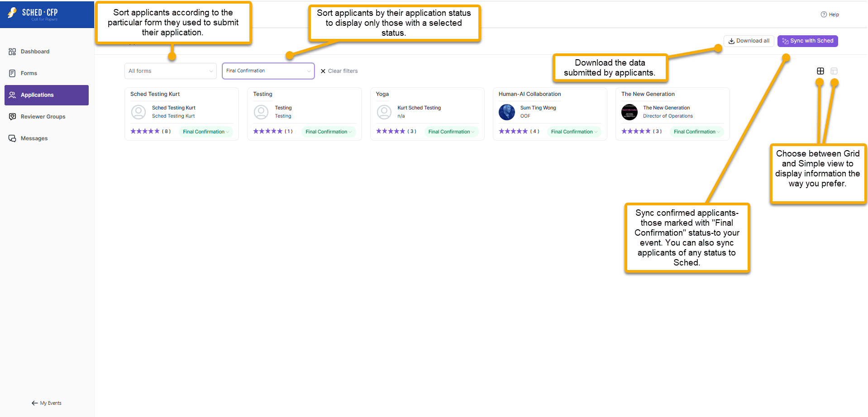Click The New Generation profile photo
Image resolution: width=868 pixels, height=417 pixels.
pos(630,112)
